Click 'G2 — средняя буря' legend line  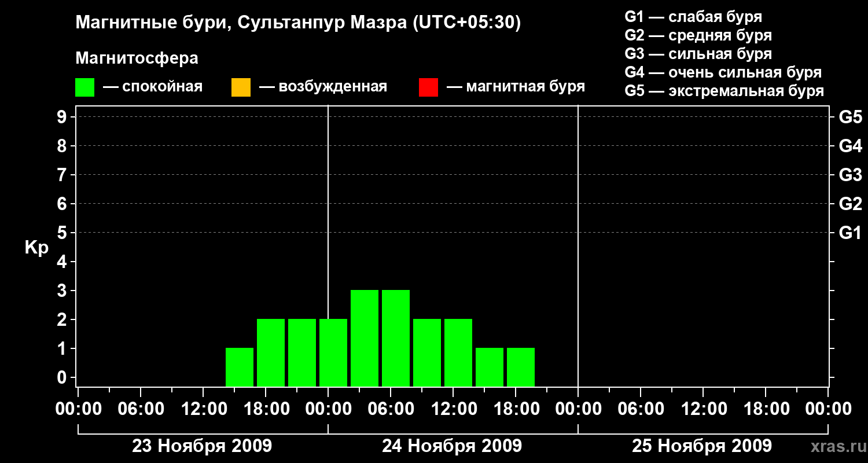pos(698,35)
